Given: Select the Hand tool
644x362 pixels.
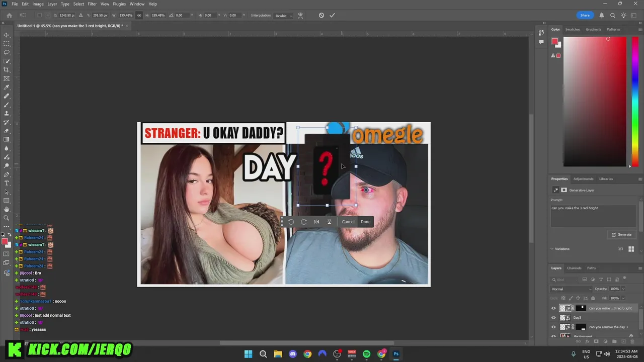Looking at the screenshot, I should pos(7,209).
